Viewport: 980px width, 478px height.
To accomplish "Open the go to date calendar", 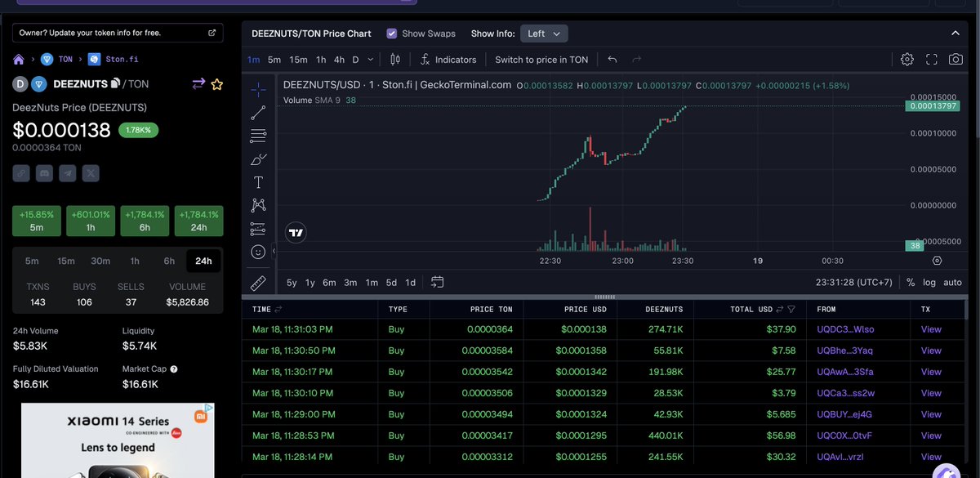I will point(437,282).
